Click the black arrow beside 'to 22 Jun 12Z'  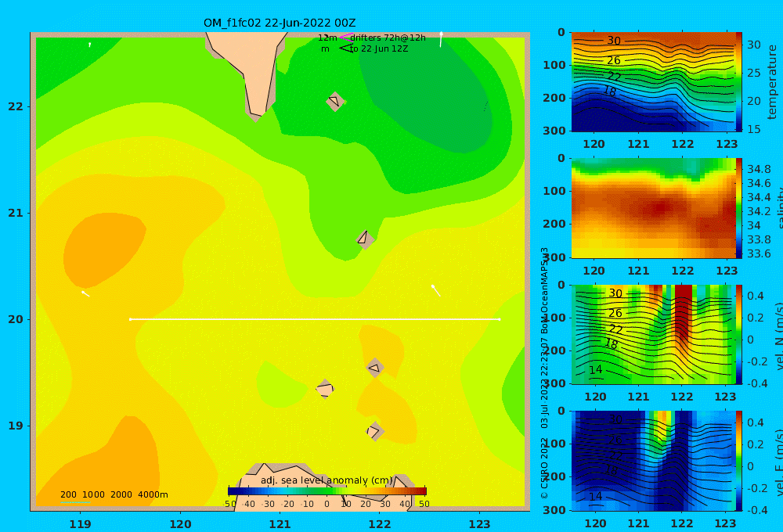(345, 48)
